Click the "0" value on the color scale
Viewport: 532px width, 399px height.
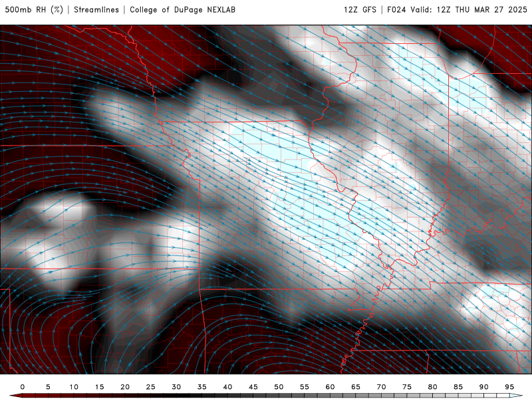coord(23,387)
